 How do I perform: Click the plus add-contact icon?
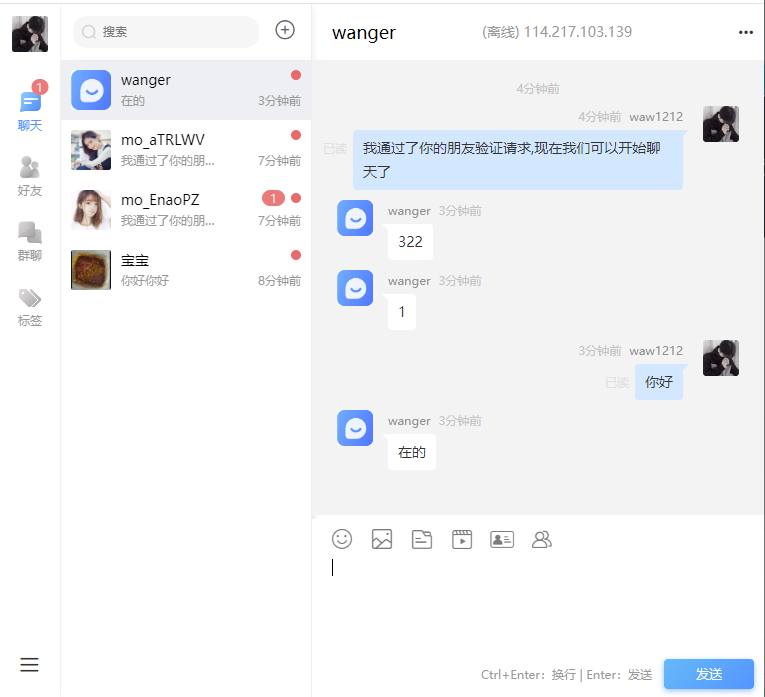[x=285, y=30]
